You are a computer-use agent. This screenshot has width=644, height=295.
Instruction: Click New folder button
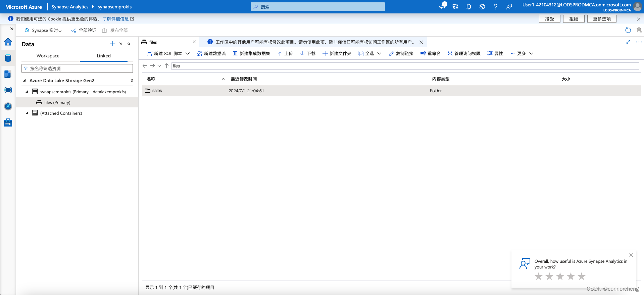(x=337, y=53)
